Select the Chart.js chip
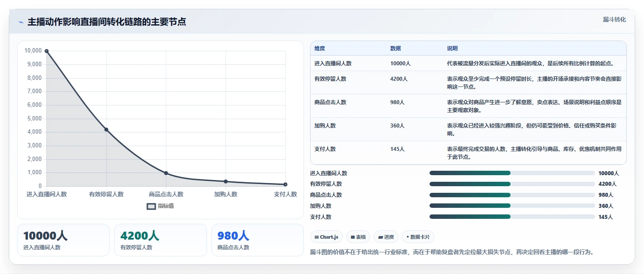The width and height of the screenshot is (644, 274). pyautogui.click(x=326, y=237)
